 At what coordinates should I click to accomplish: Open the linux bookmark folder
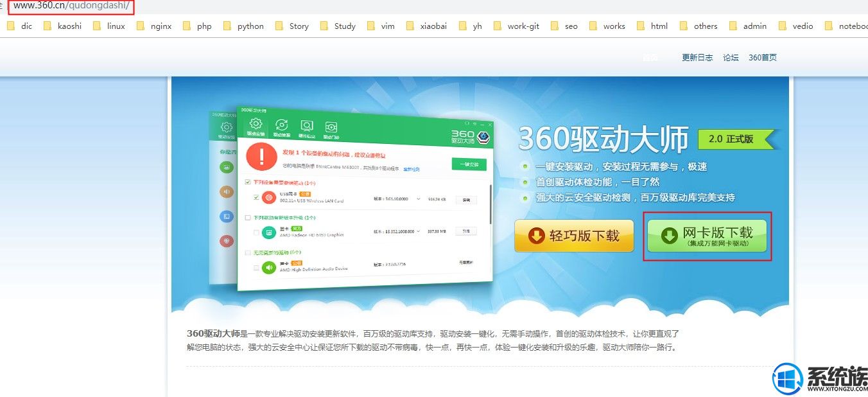point(109,26)
